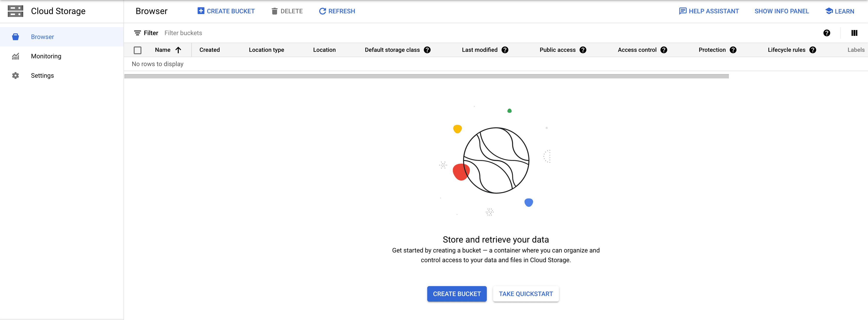Viewport: 868px width, 320px height.
Task: Click the Browser bucket icon in sidebar
Action: 15,37
